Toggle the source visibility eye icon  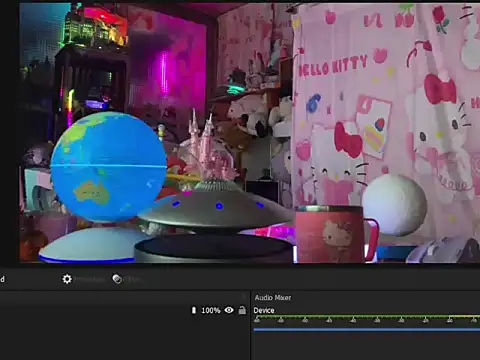[x=229, y=310]
